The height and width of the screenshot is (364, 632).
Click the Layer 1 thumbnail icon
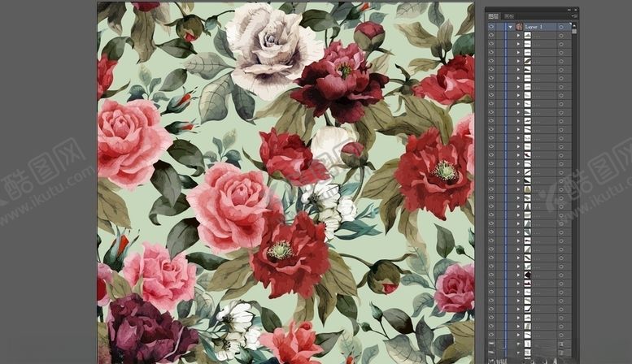[519, 27]
